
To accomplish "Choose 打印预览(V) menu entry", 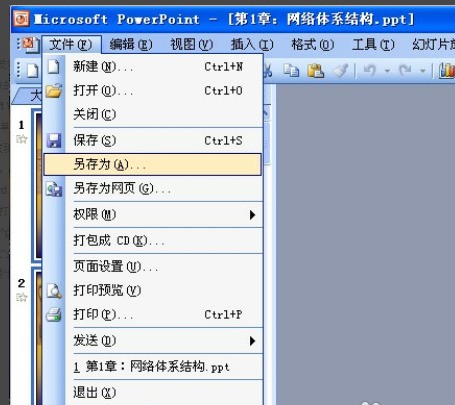I will (x=153, y=290).
